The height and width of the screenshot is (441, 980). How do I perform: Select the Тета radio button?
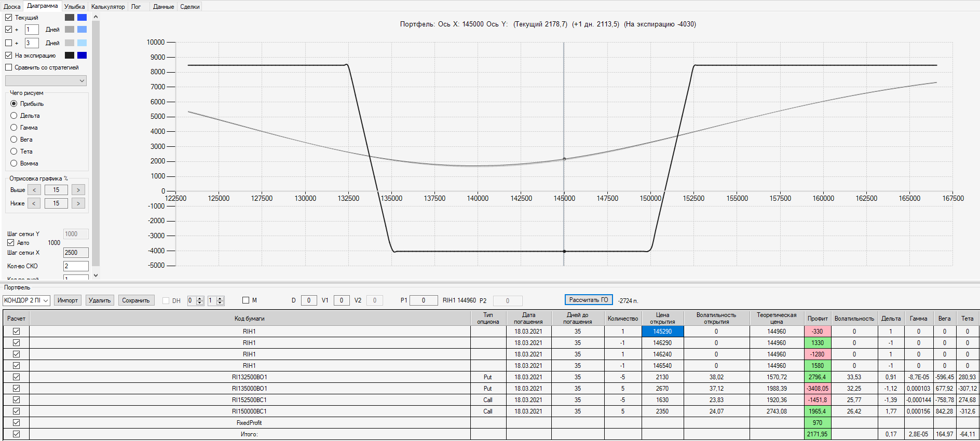[14, 151]
